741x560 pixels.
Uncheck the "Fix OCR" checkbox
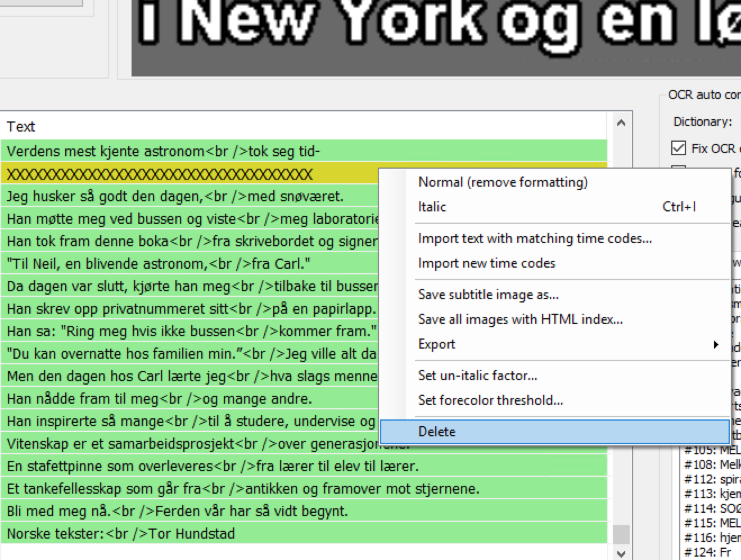(678, 148)
